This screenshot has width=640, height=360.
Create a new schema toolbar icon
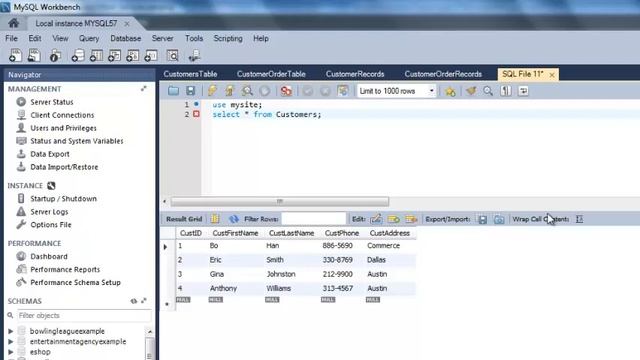point(78,56)
